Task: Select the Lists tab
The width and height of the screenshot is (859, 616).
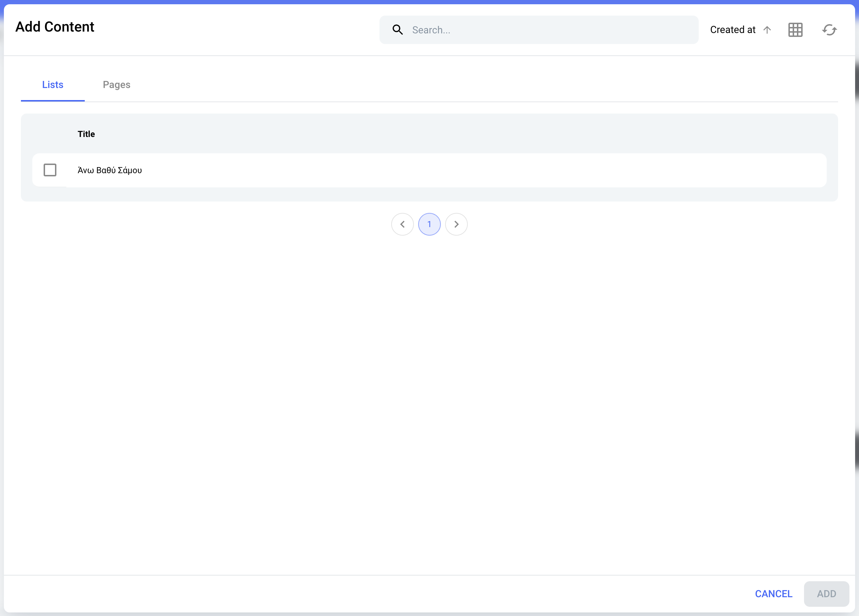Action: coord(52,85)
